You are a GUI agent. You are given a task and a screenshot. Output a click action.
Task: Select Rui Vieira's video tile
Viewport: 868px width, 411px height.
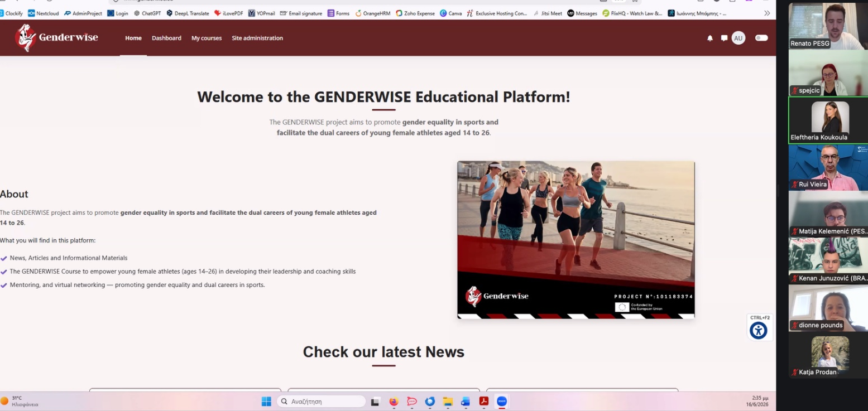coord(828,167)
